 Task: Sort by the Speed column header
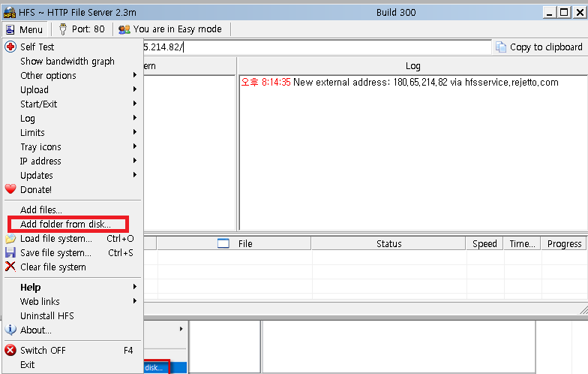(x=484, y=243)
